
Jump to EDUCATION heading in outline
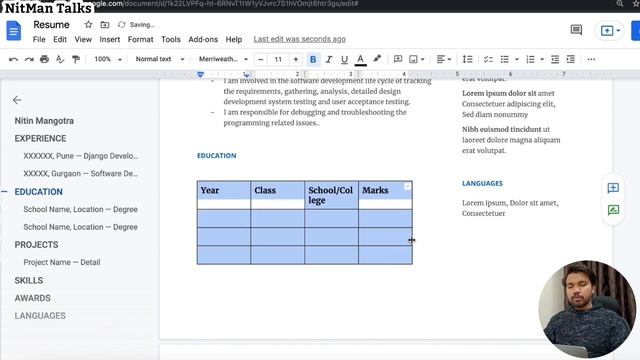click(x=38, y=191)
